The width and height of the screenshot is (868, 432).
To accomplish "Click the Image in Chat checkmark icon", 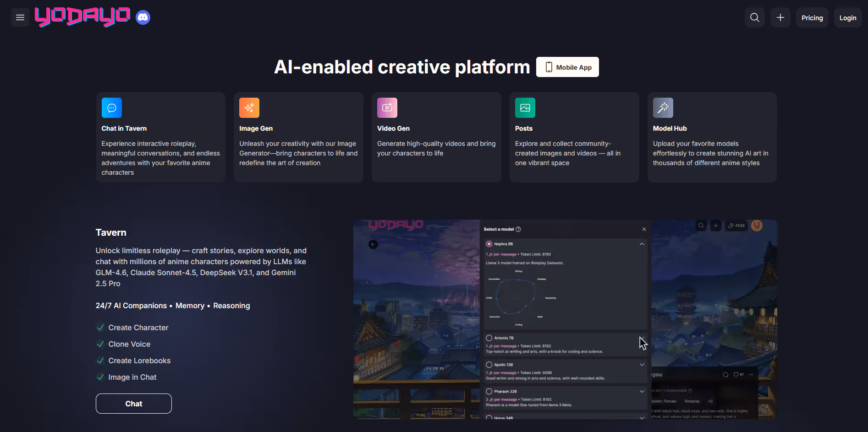I will click(x=100, y=377).
